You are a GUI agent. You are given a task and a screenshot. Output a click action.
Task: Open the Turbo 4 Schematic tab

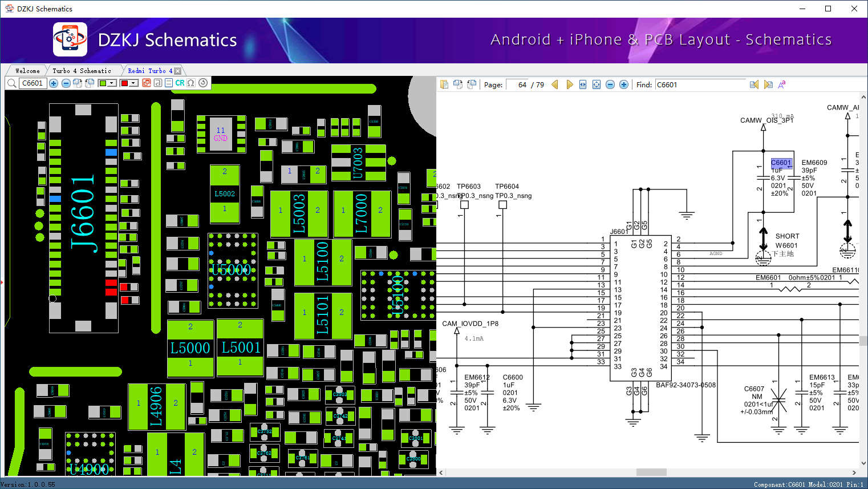(x=82, y=71)
